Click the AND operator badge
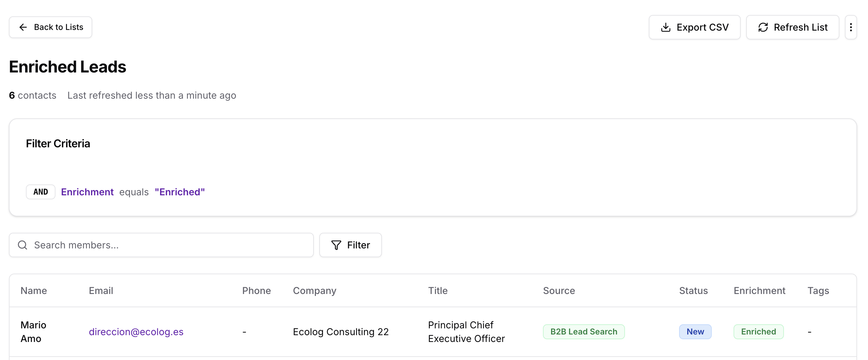 pos(41,192)
